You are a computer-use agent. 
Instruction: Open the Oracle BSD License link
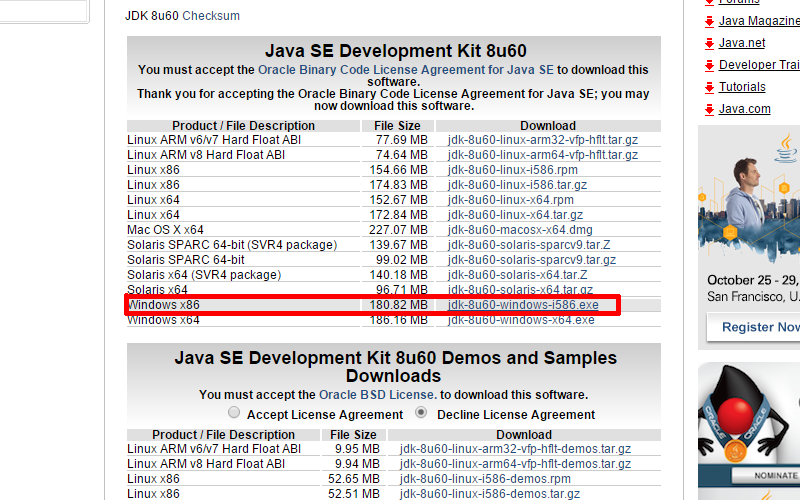pos(378,394)
